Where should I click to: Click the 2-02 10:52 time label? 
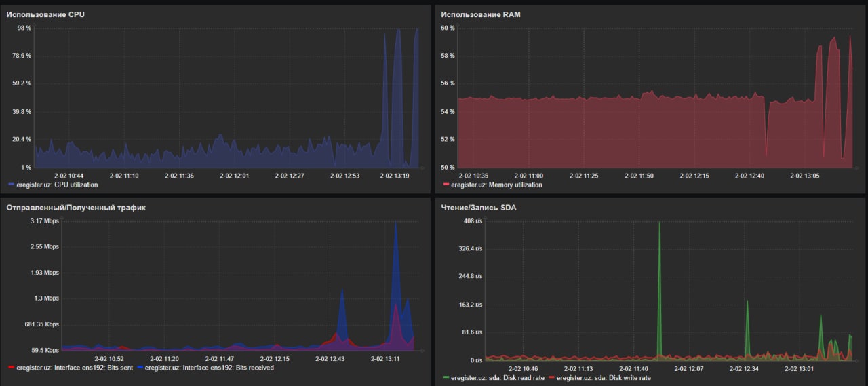pyautogui.click(x=108, y=359)
